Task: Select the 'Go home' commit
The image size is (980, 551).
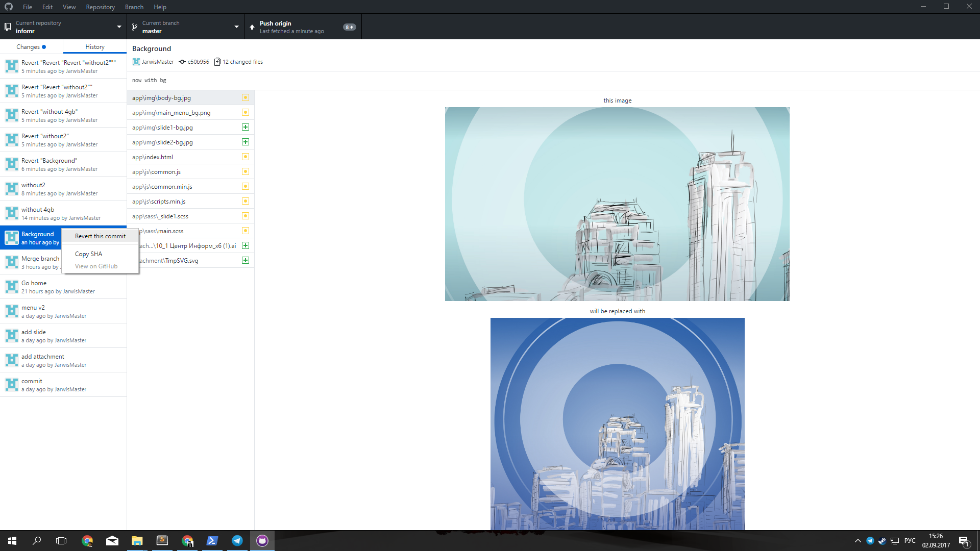Action: click(63, 287)
